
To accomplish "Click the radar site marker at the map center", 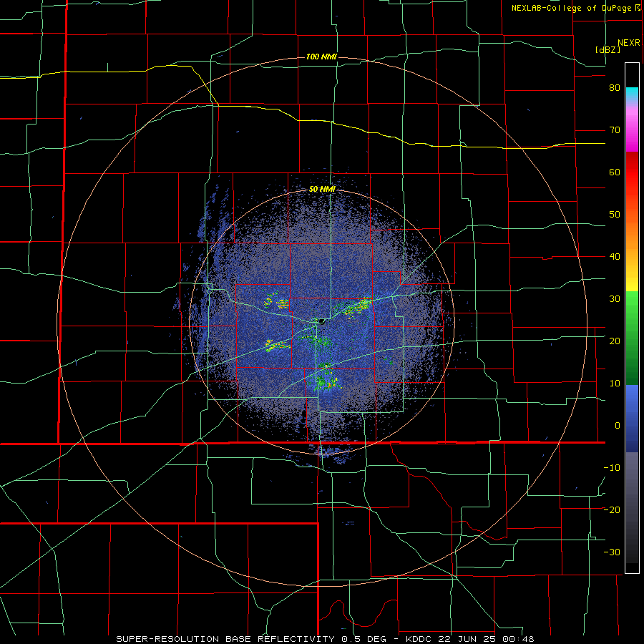I will (321, 321).
